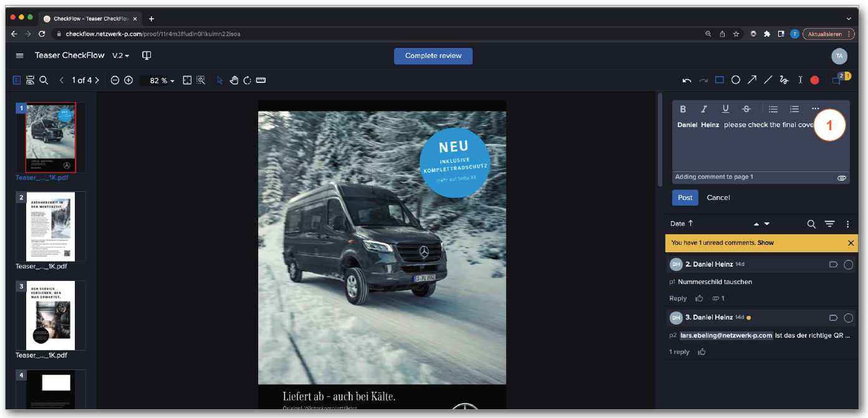The image size is (868, 418).
Task: Mark comment 3 as resolved circle
Action: point(848,318)
